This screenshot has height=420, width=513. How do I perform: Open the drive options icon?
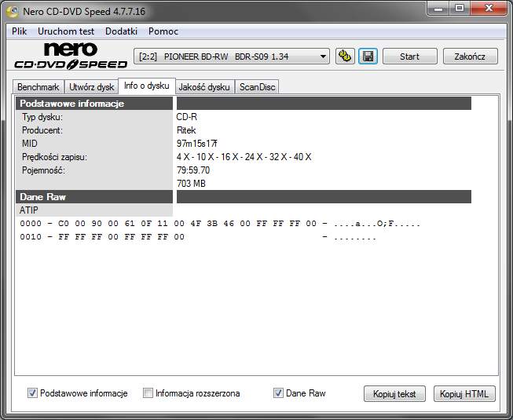point(345,57)
